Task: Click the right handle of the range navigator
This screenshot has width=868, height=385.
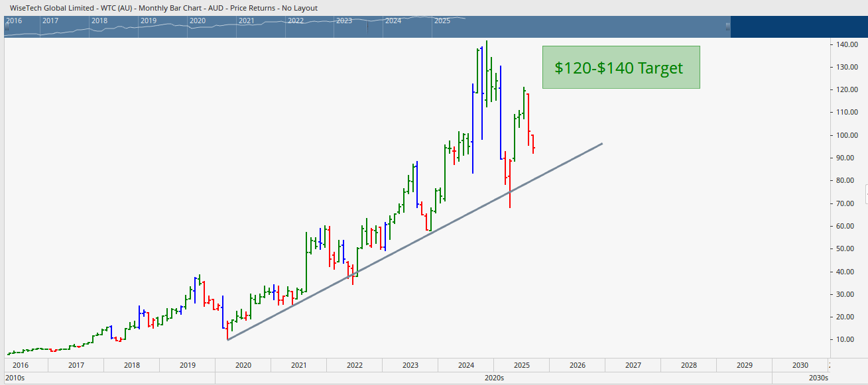Action: tap(727, 27)
